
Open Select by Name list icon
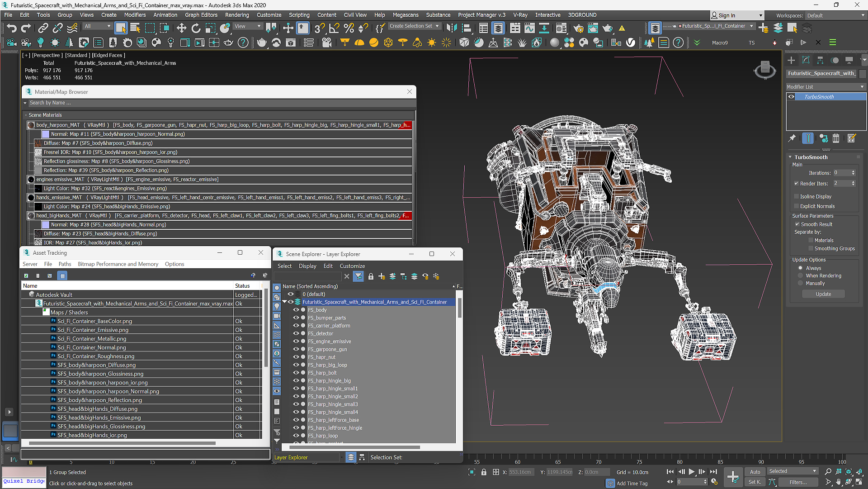click(135, 28)
